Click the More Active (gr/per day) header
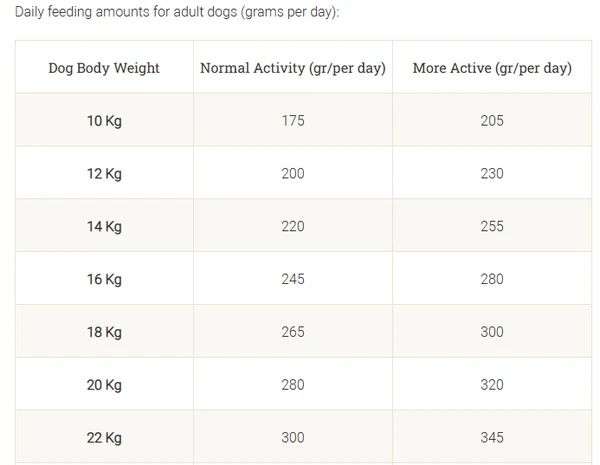This screenshot has height=465, width=600. click(x=492, y=68)
